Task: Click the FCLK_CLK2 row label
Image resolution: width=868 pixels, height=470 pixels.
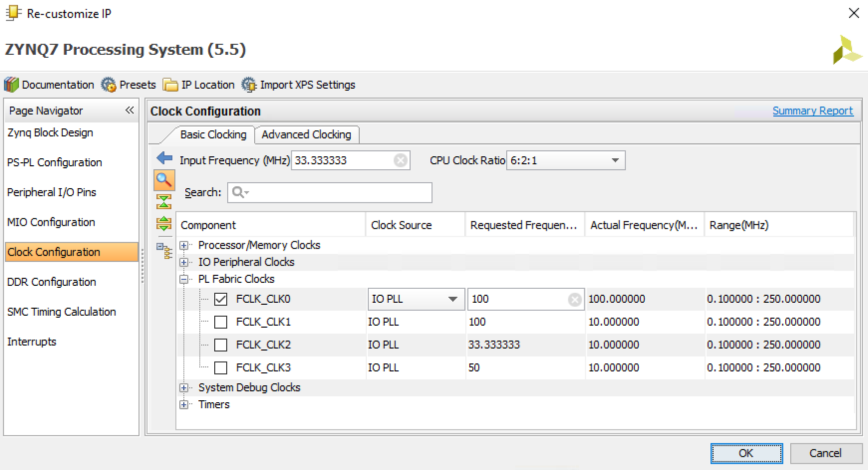Action: [x=263, y=345]
